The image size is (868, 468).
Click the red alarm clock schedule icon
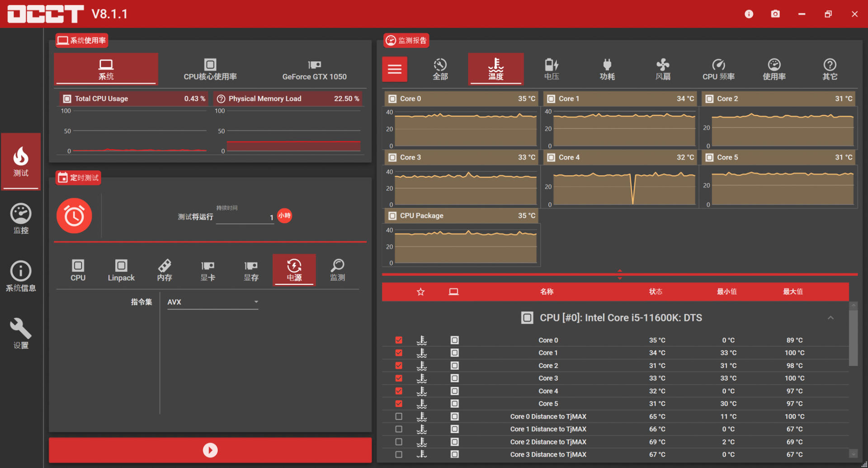[x=74, y=216]
